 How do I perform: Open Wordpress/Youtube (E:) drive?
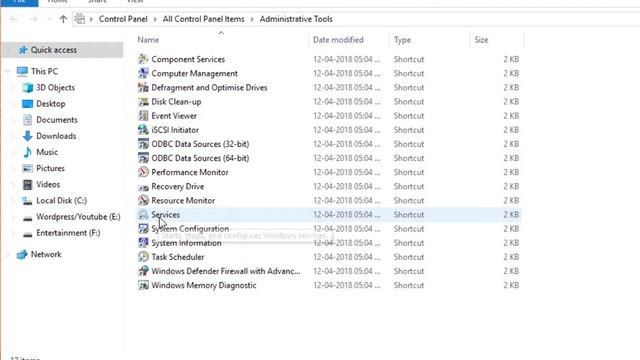click(x=78, y=217)
